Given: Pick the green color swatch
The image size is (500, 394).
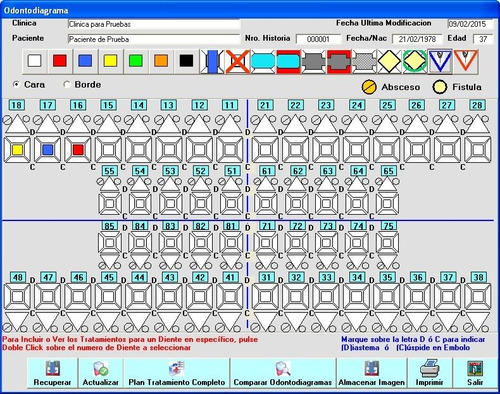Looking at the screenshot, I should [136, 61].
